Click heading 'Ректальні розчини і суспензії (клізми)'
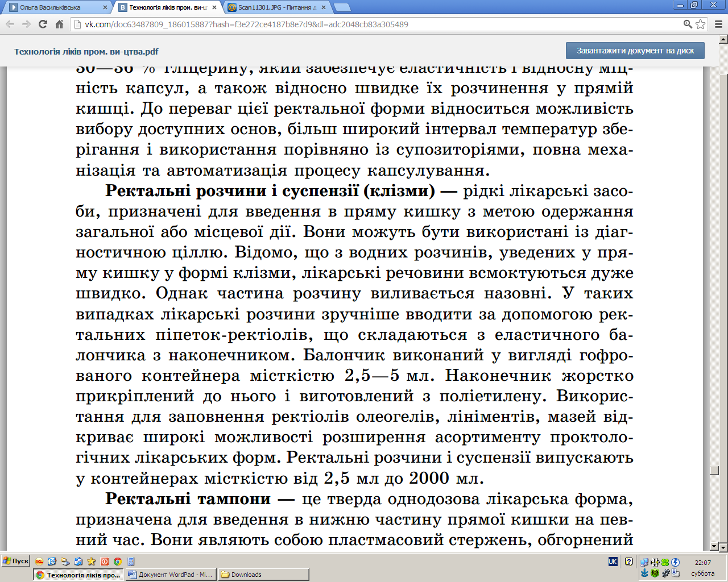Screen dimensions: 728x582 click(x=270, y=190)
